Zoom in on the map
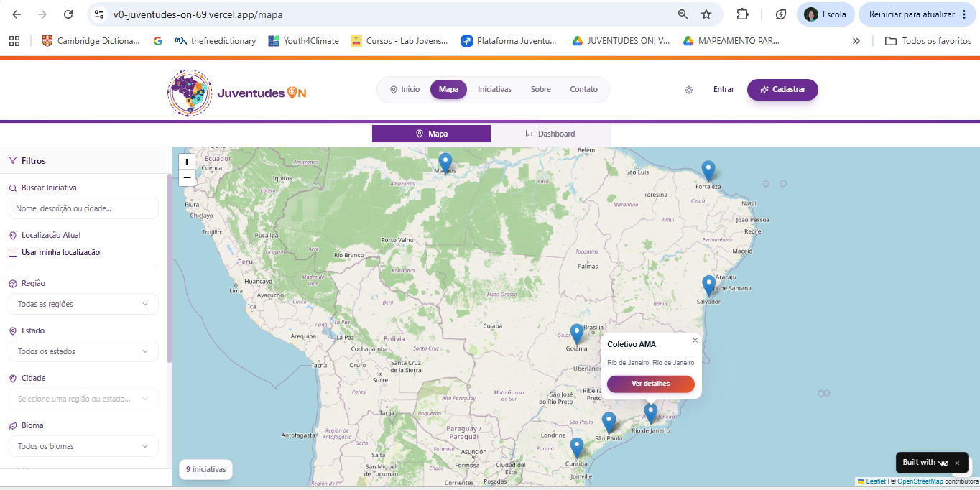The image size is (980, 490). click(x=187, y=162)
